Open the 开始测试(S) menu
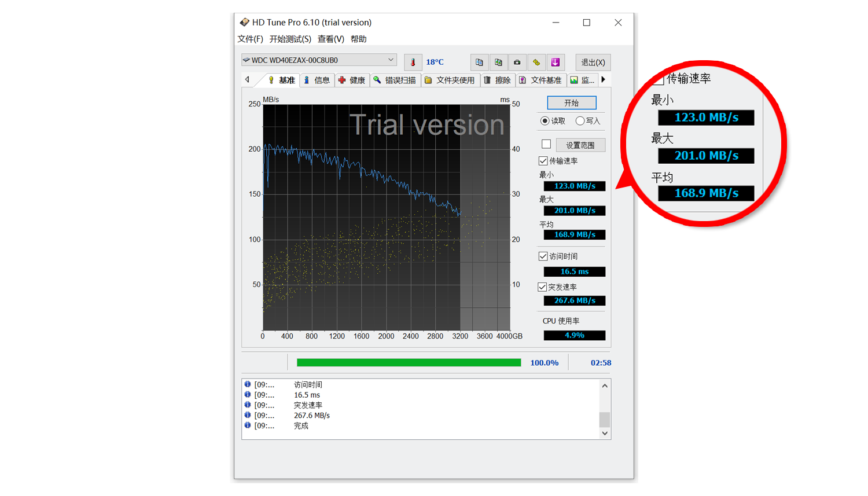Viewport: 868px width, 496px height. [x=290, y=39]
